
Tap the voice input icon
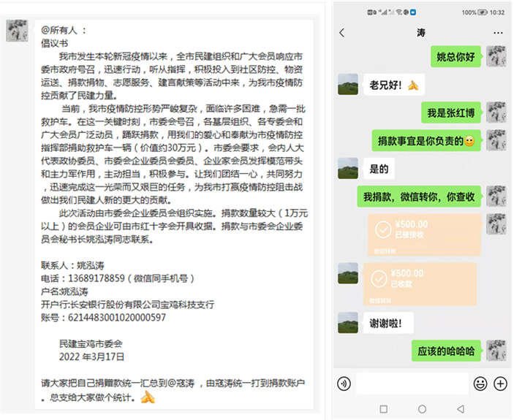click(344, 383)
